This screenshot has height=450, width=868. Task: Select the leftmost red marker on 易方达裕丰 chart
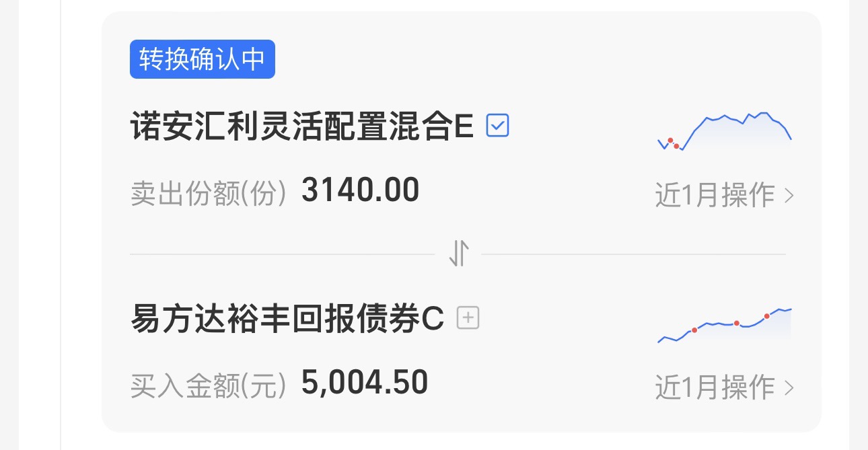click(694, 330)
